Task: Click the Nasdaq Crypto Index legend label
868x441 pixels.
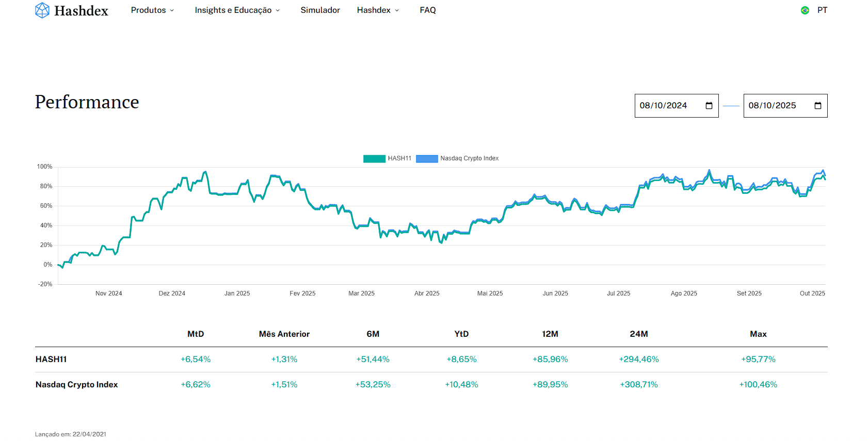Action: tap(469, 158)
